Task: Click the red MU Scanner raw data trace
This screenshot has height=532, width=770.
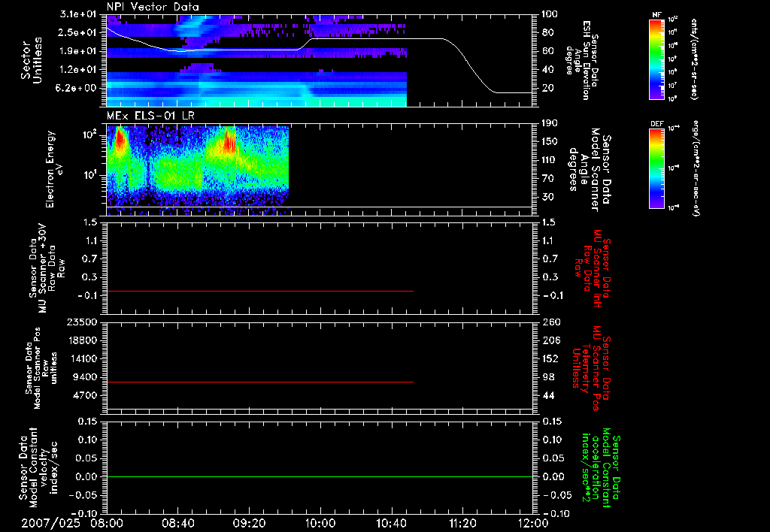Action: (259, 291)
